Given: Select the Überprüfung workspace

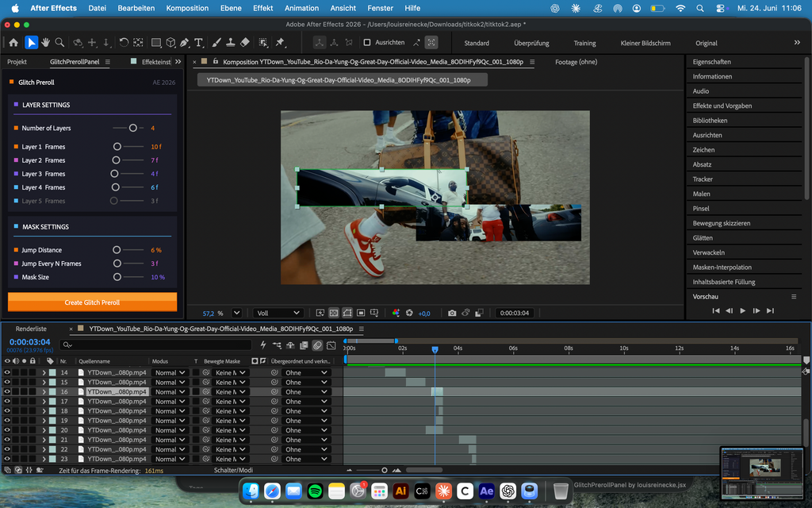Looking at the screenshot, I should [x=531, y=43].
